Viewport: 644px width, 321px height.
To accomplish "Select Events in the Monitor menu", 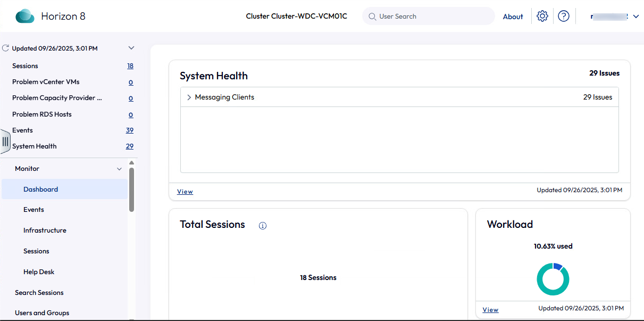I will (x=34, y=210).
